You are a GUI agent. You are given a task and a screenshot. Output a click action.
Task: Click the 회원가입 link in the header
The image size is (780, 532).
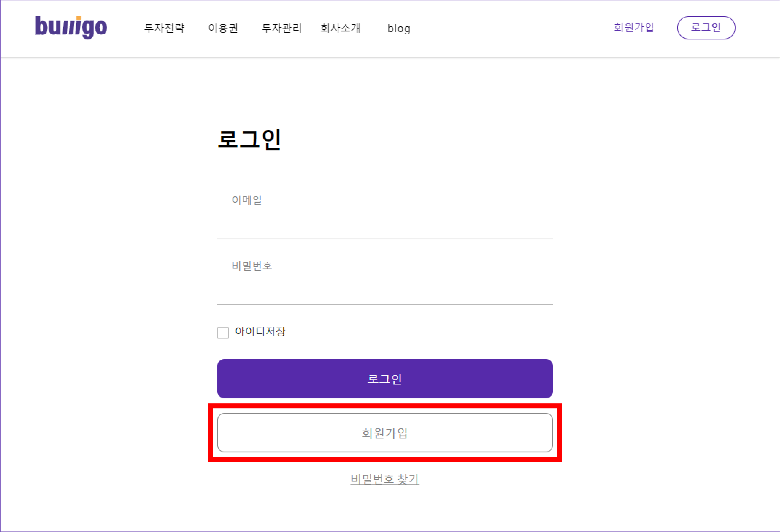click(x=634, y=27)
